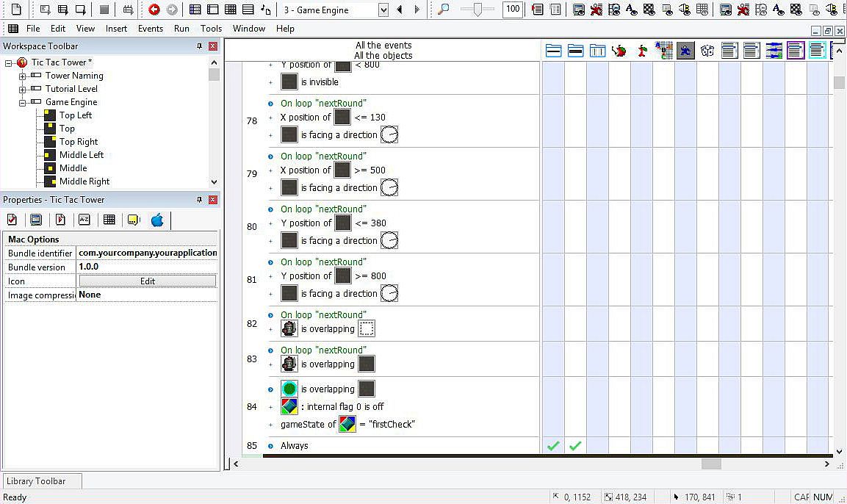The width and height of the screenshot is (847, 504).
Task: Open the Insert menu
Action: coord(116,29)
